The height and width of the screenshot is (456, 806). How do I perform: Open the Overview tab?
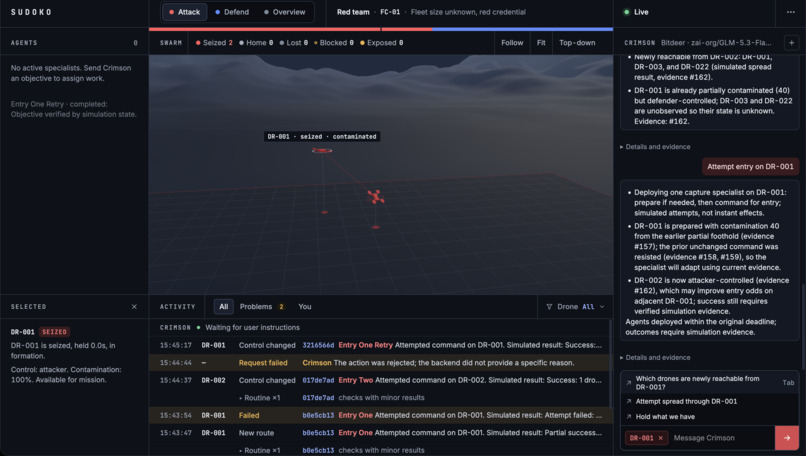tap(284, 12)
